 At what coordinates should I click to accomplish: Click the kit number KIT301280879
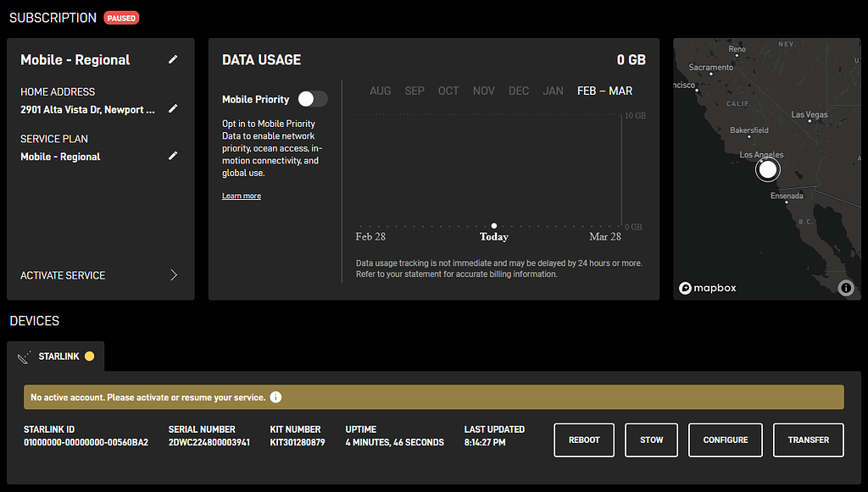tap(298, 442)
